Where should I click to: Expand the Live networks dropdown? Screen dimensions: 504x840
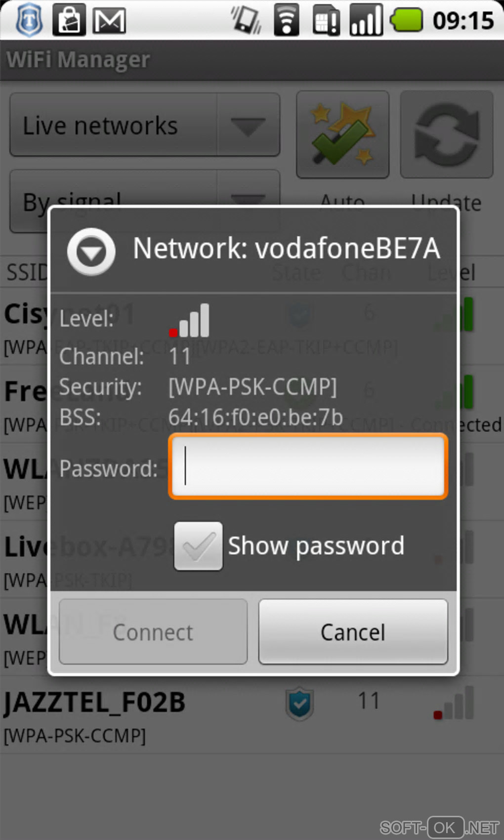pos(145,125)
